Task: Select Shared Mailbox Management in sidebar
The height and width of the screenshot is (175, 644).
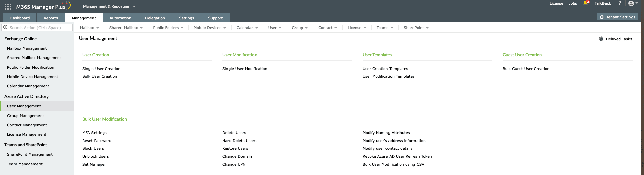Action: tap(34, 58)
